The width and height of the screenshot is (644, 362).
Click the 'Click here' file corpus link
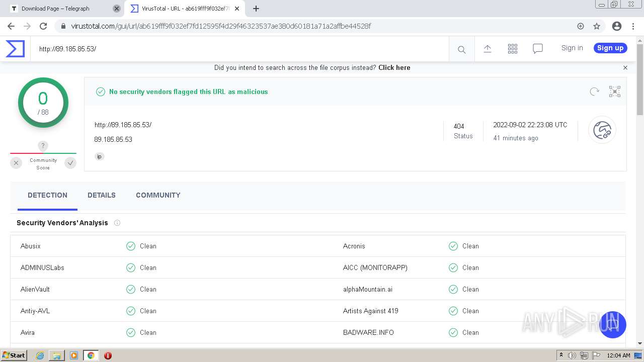click(394, 67)
